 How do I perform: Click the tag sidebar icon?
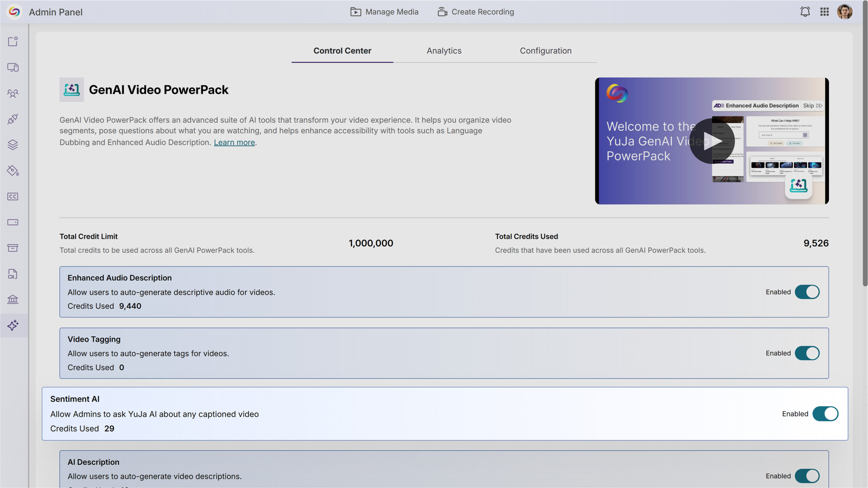[x=13, y=170]
